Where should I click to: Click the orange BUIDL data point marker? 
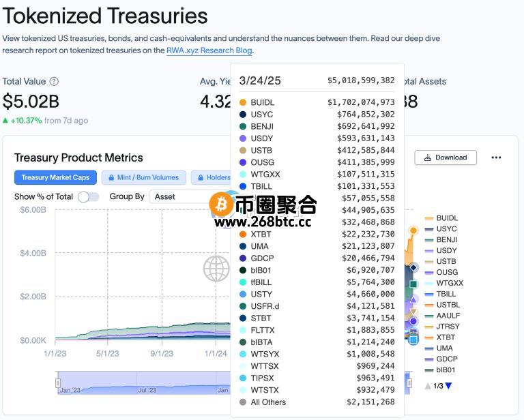coord(413,230)
